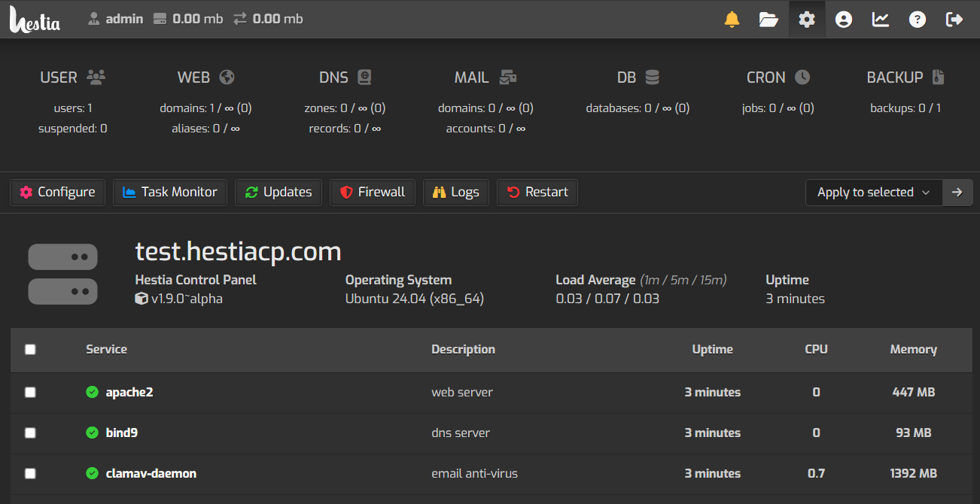Toggle the select-all services checkbox
This screenshot has width=980, height=504.
point(30,349)
